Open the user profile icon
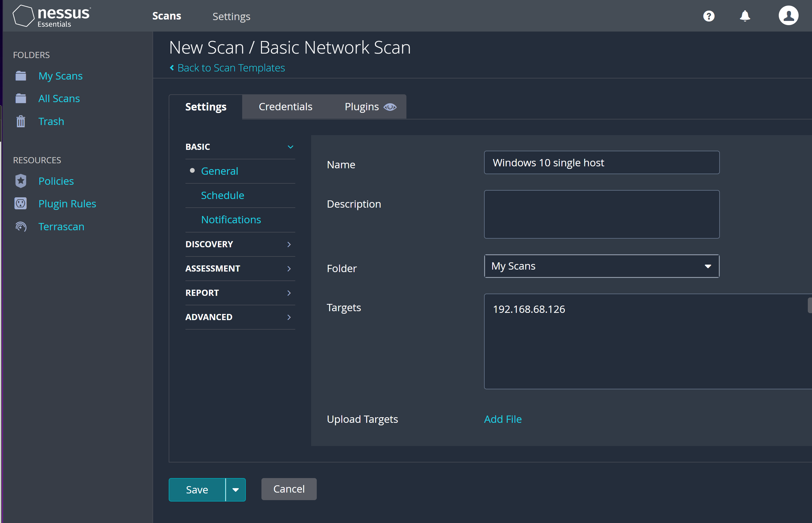The image size is (812, 523). (x=788, y=15)
